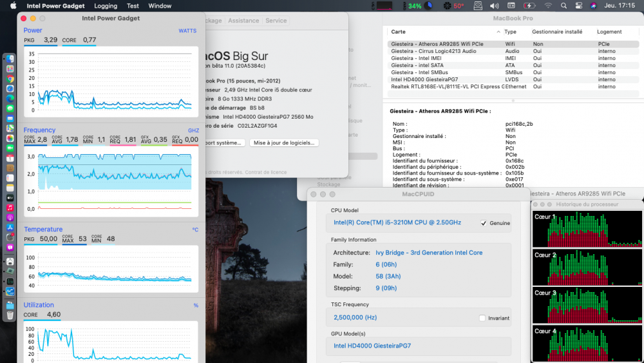
Task: Open Apple TV from the dock
Action: [10, 198]
